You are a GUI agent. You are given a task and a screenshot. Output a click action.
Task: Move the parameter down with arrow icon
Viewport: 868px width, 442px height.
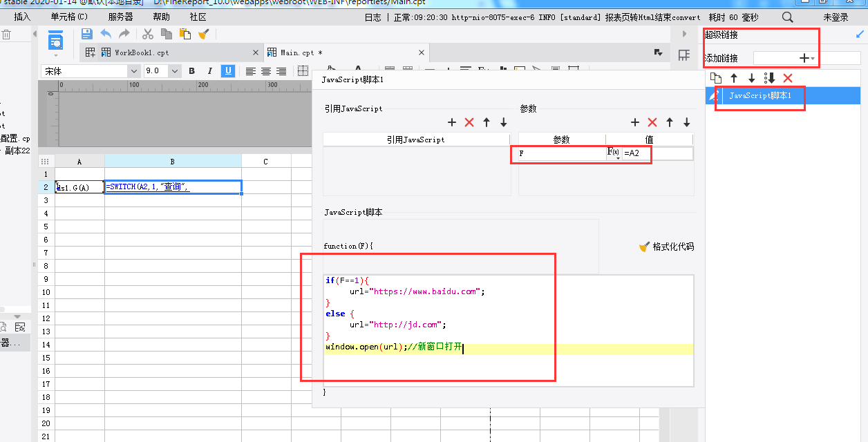686,122
